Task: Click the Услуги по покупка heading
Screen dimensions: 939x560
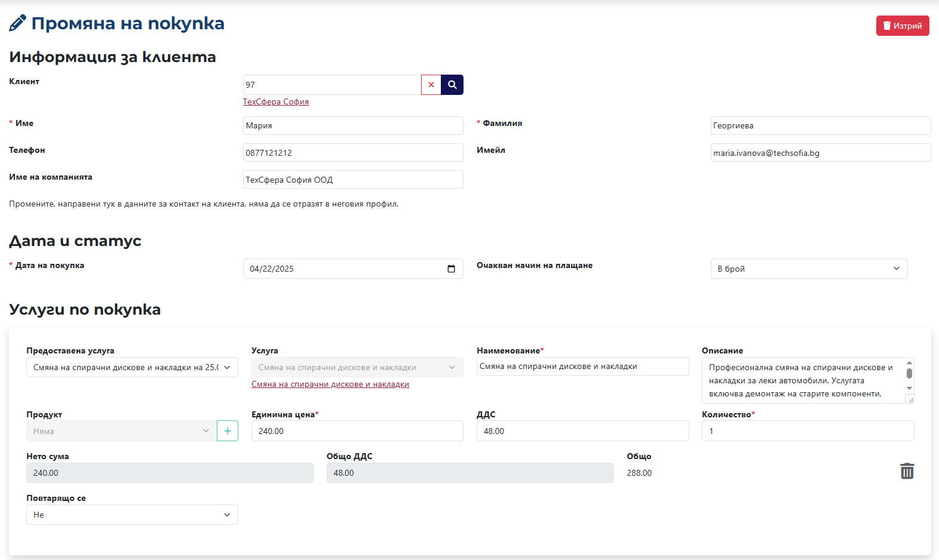Action: pyautogui.click(x=85, y=309)
